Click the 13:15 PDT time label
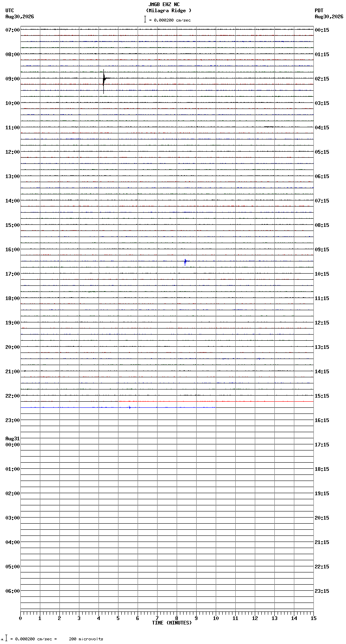Image resolution: width=346 pixels, height=644 pixels. point(322,347)
